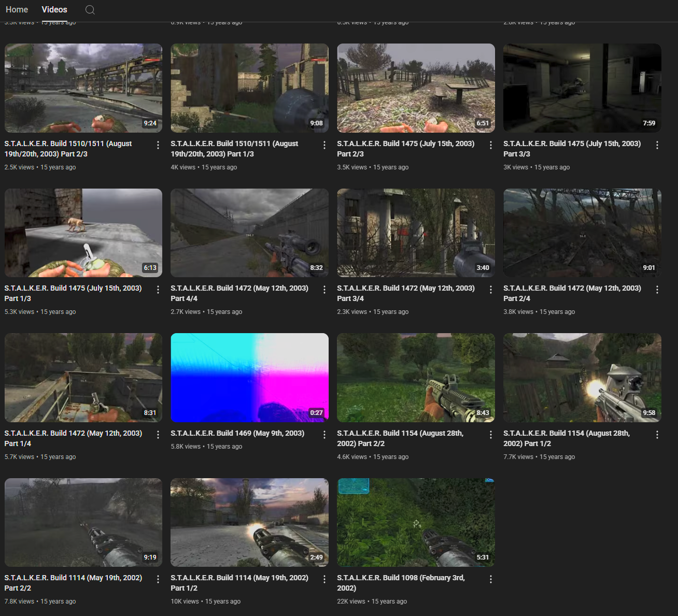Play Build 1154 Part 1/2 thumbnail
This screenshot has height=616, width=678.
click(x=583, y=378)
